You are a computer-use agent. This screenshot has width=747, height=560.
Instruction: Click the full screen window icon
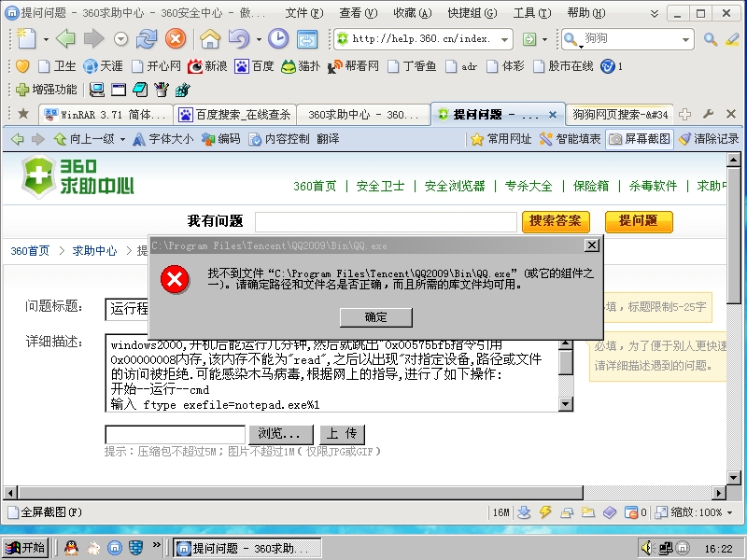[x=307, y=39]
